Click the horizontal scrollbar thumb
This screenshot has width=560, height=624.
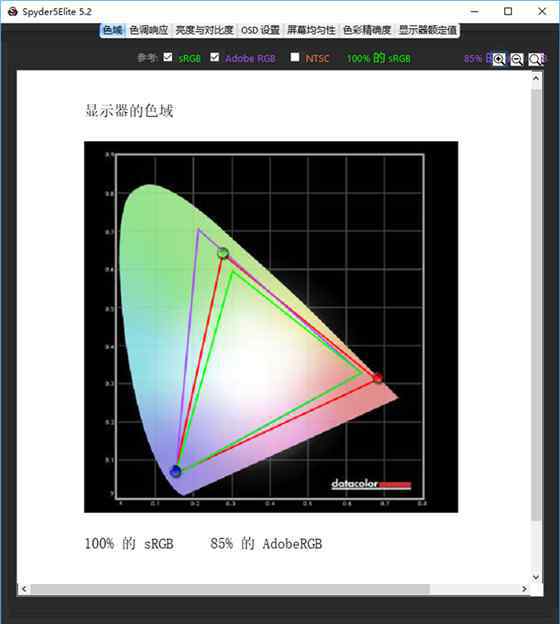click(230, 589)
